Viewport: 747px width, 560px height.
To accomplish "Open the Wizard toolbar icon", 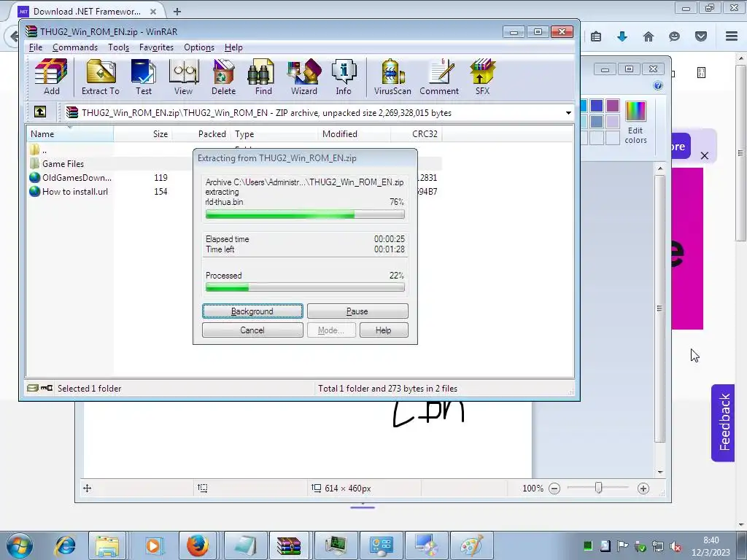I will click(304, 77).
